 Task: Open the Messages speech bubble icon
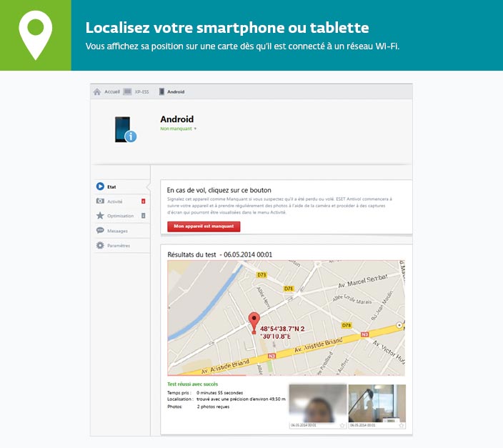point(100,230)
